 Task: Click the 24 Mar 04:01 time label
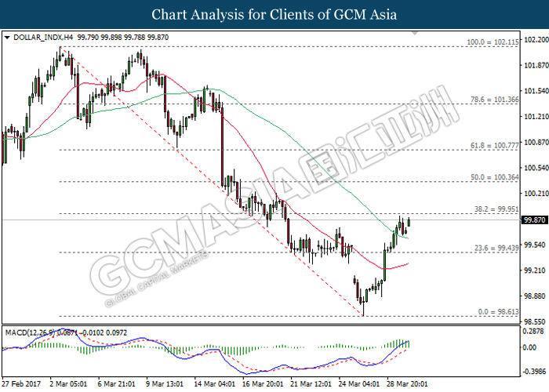359,384
